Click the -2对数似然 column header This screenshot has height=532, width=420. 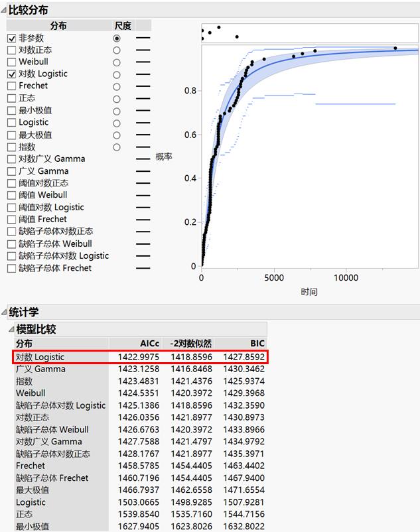(x=191, y=344)
